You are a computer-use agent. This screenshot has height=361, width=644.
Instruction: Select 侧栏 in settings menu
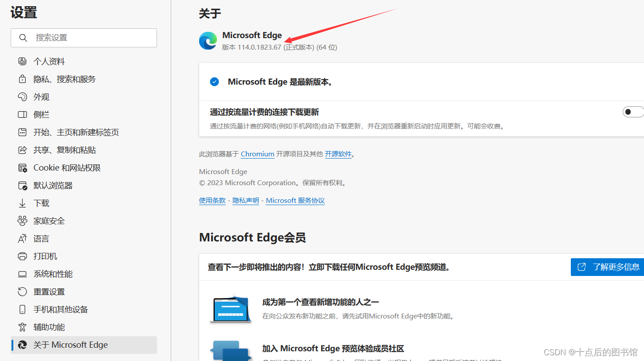coord(84,114)
